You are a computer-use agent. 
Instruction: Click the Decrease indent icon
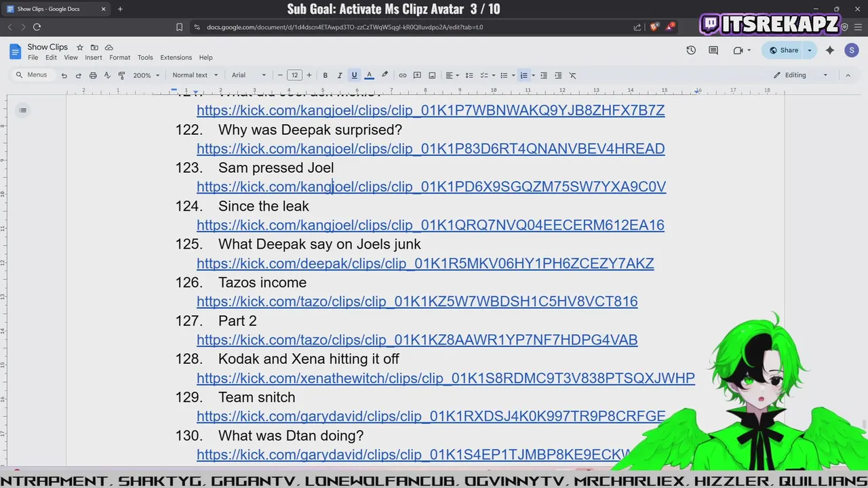543,75
